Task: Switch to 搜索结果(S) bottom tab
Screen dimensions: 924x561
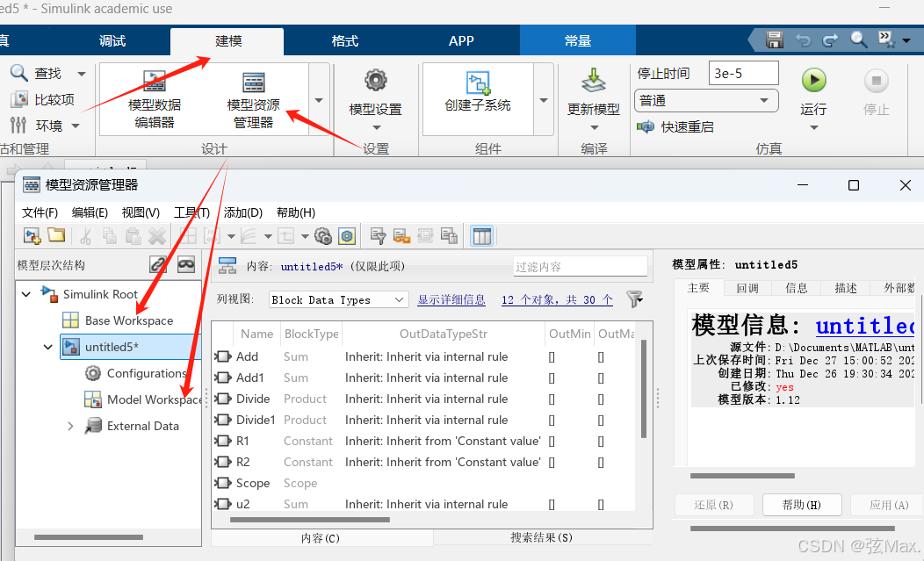Action: 541,537
